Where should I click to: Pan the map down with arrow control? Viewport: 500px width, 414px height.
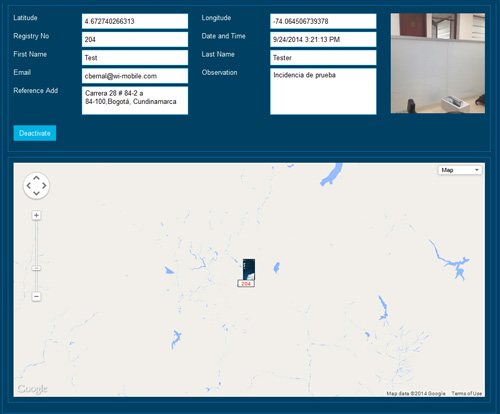(36, 193)
